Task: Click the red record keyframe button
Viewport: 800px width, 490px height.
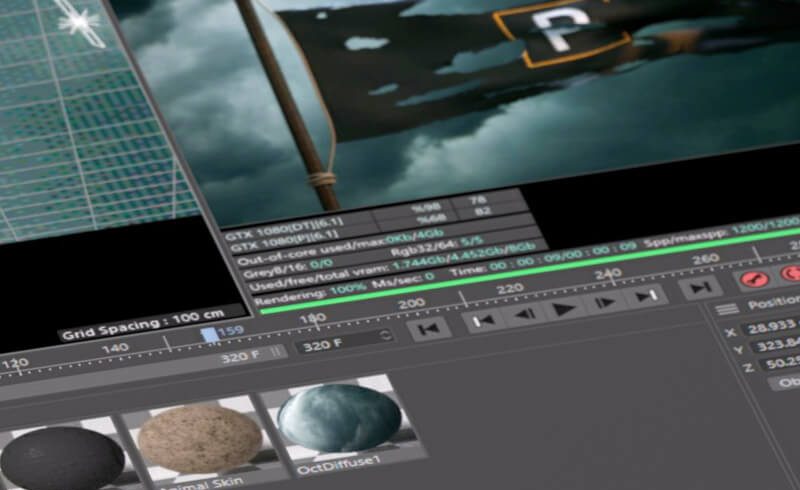Action: [x=755, y=279]
